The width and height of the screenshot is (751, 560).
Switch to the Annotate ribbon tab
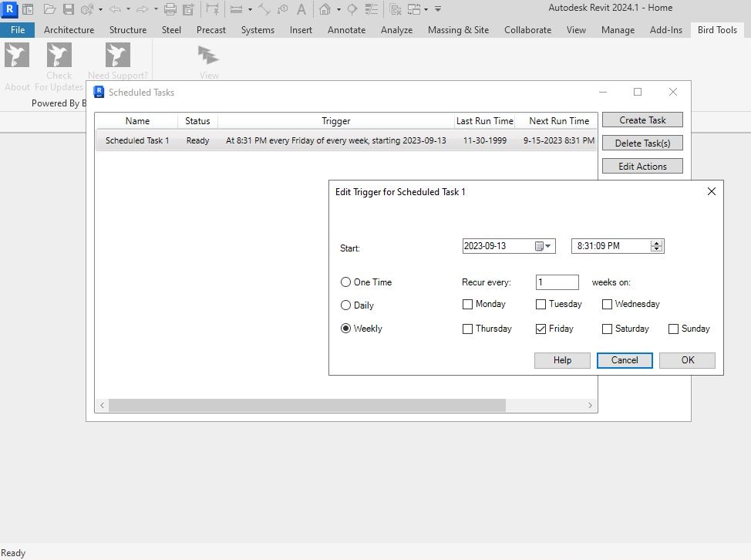(346, 30)
